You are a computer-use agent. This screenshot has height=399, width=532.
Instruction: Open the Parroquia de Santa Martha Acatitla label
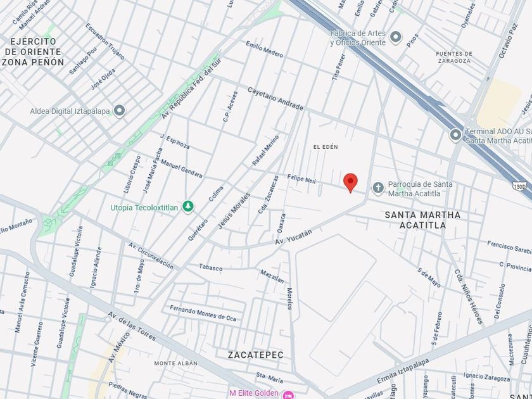[420, 189]
